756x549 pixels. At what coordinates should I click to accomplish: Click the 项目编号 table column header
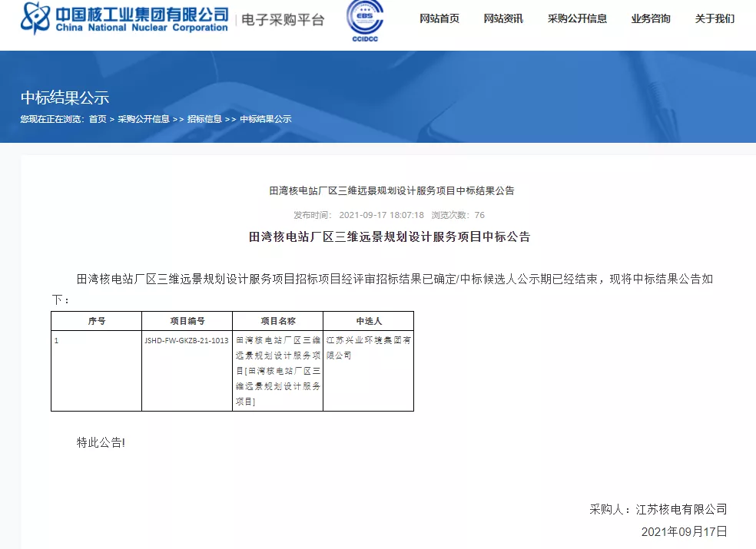coord(187,321)
